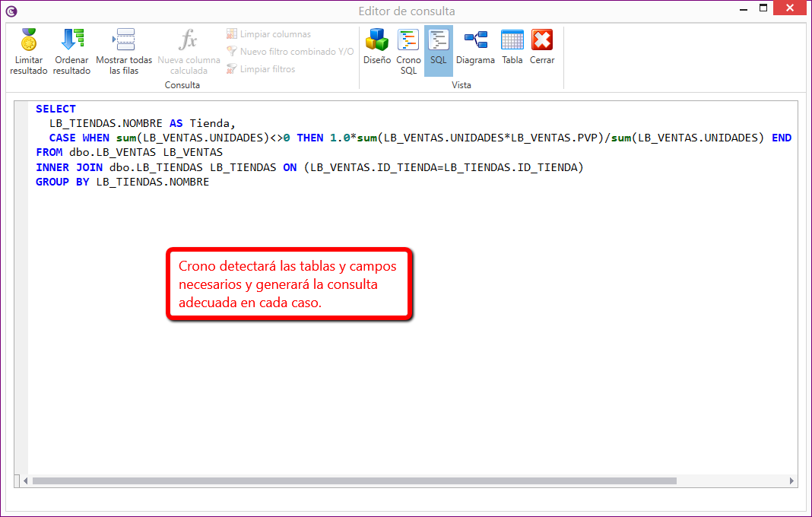Maximize the Editor de consulta window
This screenshot has width=812, height=517.
(x=763, y=8)
